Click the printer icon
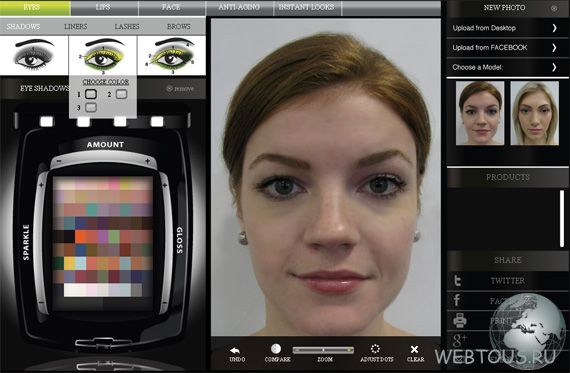Image resolution: width=570 pixels, height=373 pixels. click(459, 320)
